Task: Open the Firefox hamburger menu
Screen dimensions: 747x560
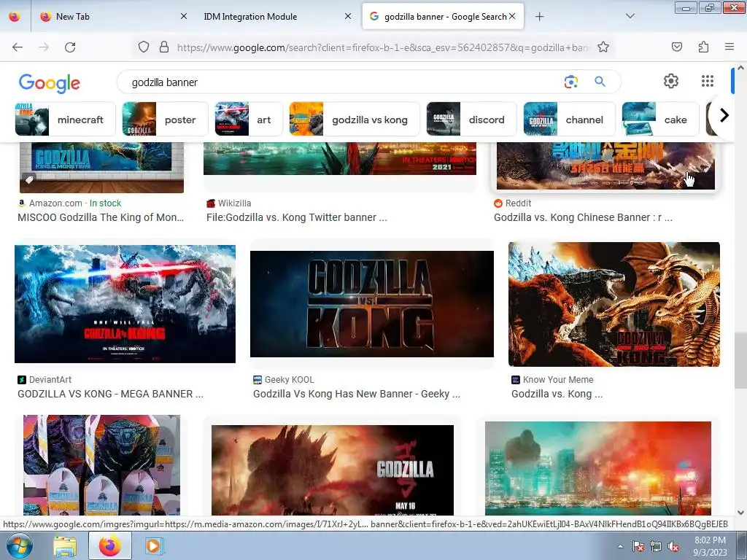Action: [x=729, y=47]
